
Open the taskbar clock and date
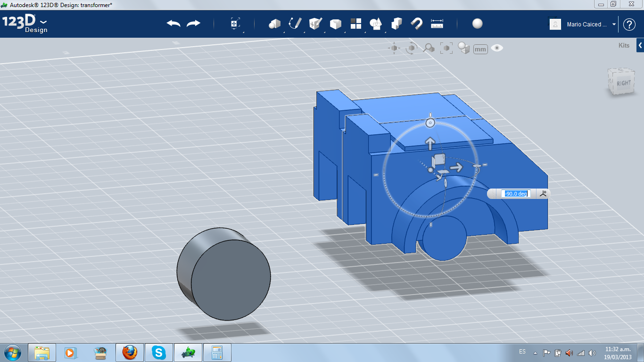[618, 353]
